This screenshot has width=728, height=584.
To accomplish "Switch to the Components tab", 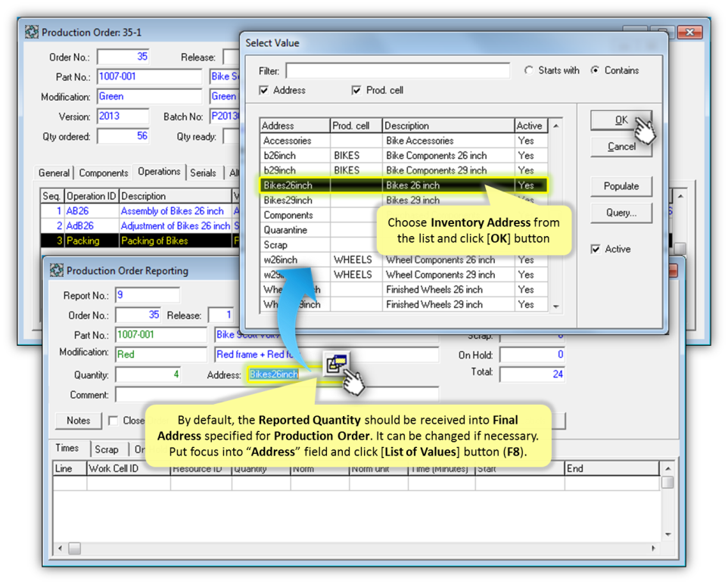I will (x=104, y=173).
